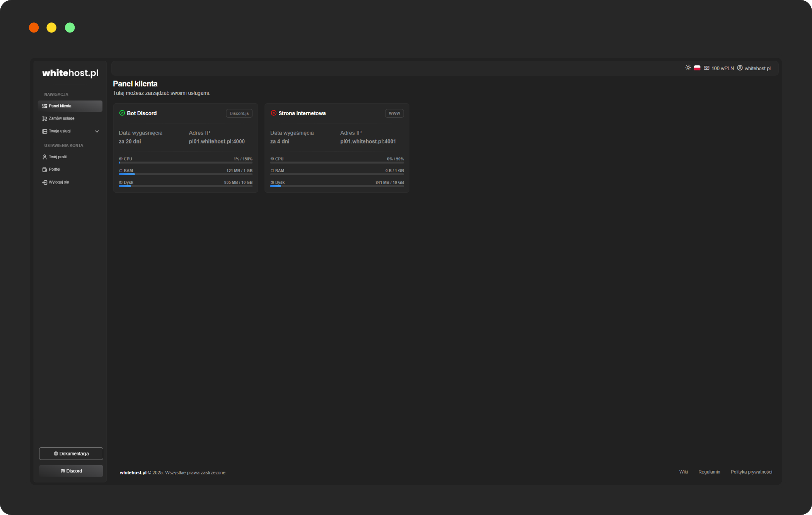812x515 pixels.
Task: Select address pl01.whitehost.pl:4001
Action: pyautogui.click(x=368, y=142)
